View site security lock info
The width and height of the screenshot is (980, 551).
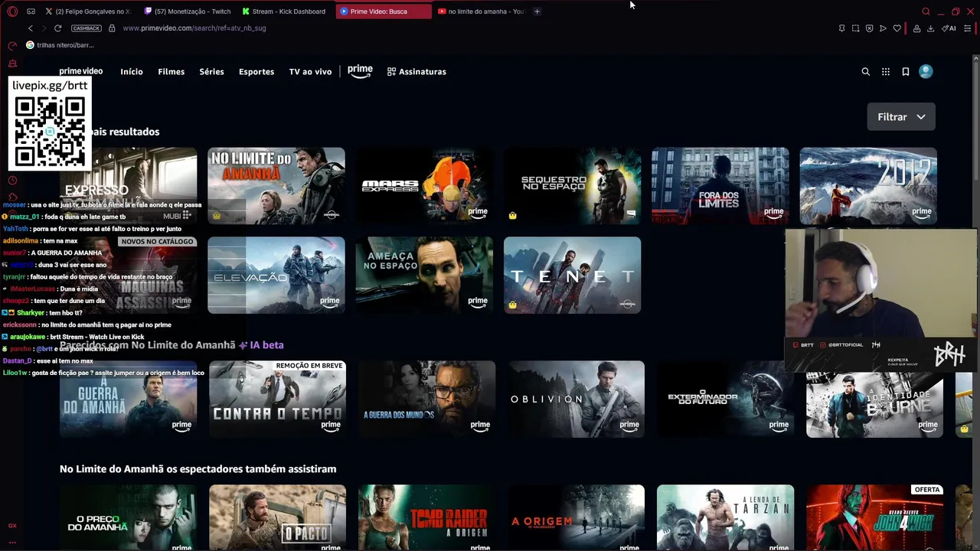pyautogui.click(x=112, y=28)
